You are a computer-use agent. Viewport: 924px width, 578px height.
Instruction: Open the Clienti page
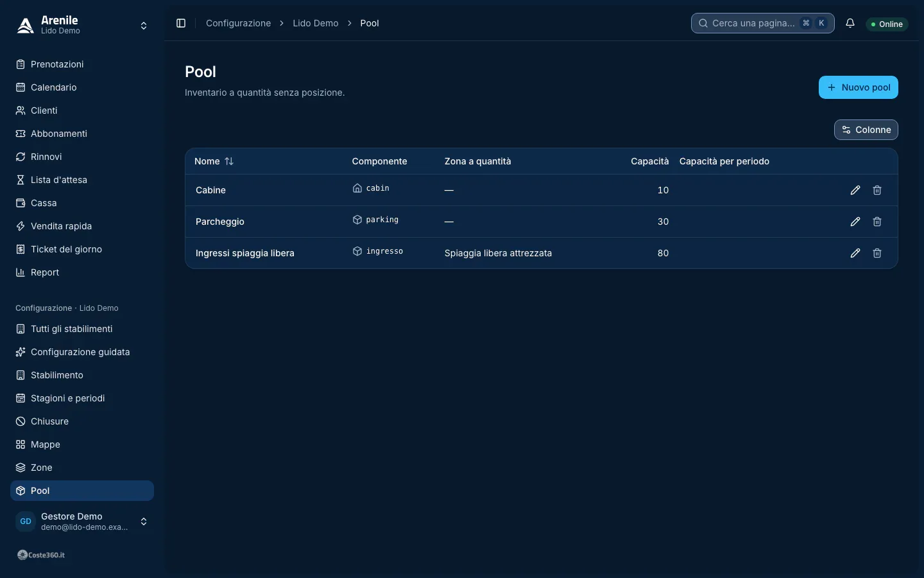click(x=82, y=110)
